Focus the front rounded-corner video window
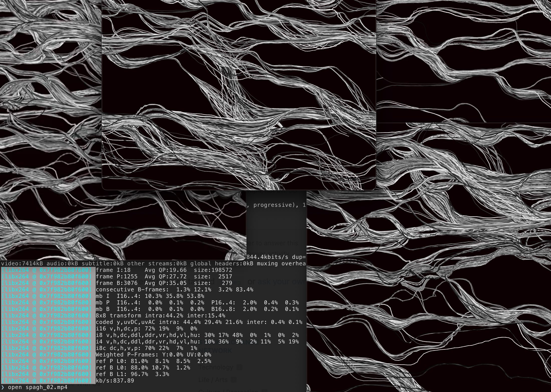The image size is (551, 392). click(239, 95)
